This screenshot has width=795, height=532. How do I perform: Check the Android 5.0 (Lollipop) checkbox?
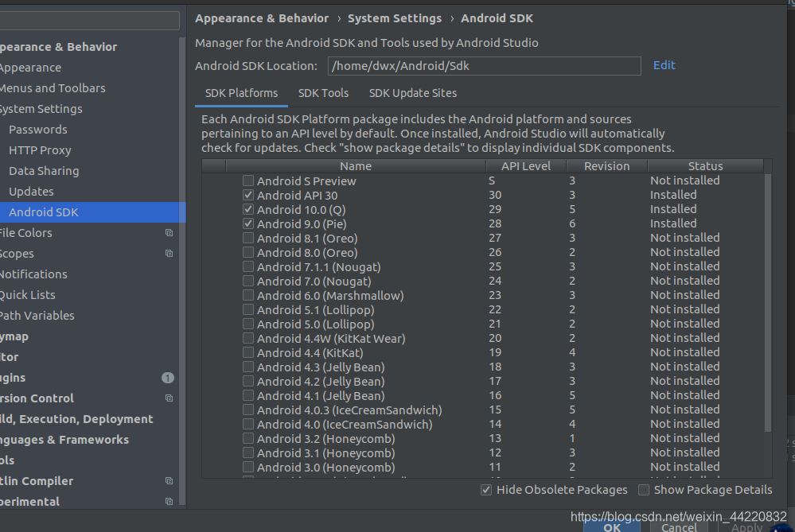(248, 324)
